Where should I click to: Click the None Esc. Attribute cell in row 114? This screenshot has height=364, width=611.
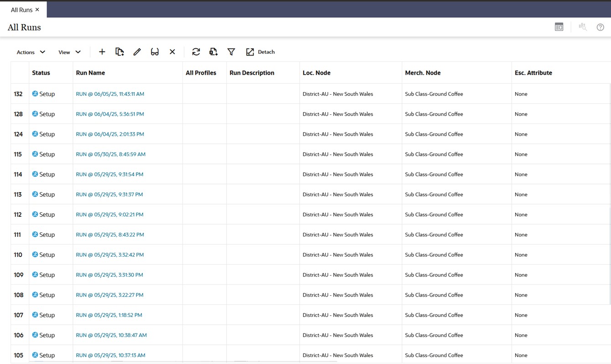click(521, 174)
